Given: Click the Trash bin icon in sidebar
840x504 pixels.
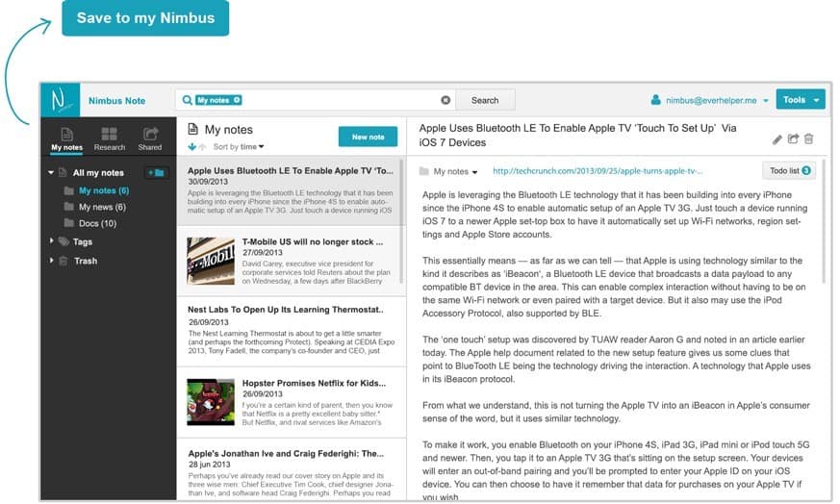Looking at the screenshot, I should 64,261.
